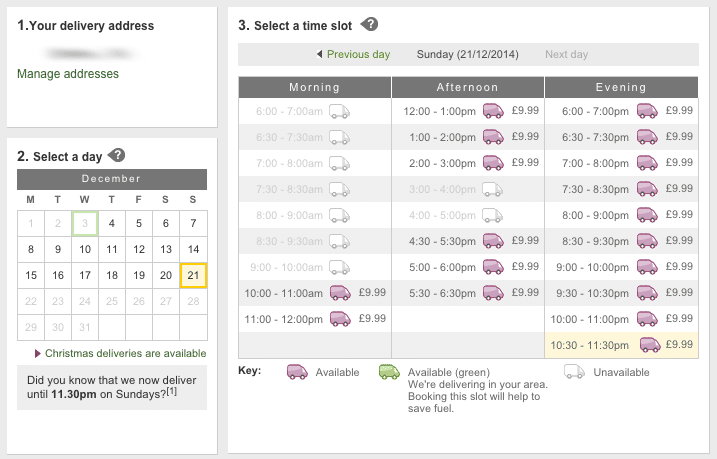Expand Christmas deliveries are available triangle
Image resolution: width=717 pixels, height=459 pixels.
coord(38,353)
